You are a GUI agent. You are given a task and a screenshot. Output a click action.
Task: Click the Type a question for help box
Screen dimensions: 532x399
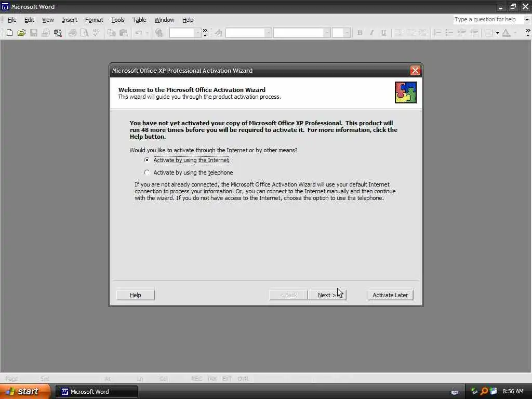click(x=488, y=20)
